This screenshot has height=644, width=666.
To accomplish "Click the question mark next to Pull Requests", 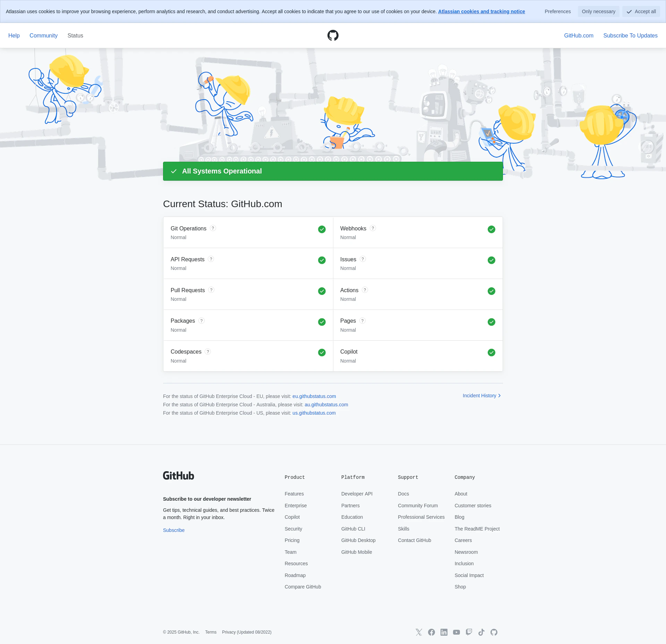I will coord(211,290).
